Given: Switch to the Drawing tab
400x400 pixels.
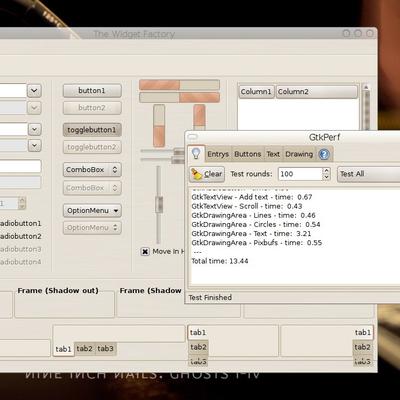Looking at the screenshot, I should pyautogui.click(x=299, y=154).
